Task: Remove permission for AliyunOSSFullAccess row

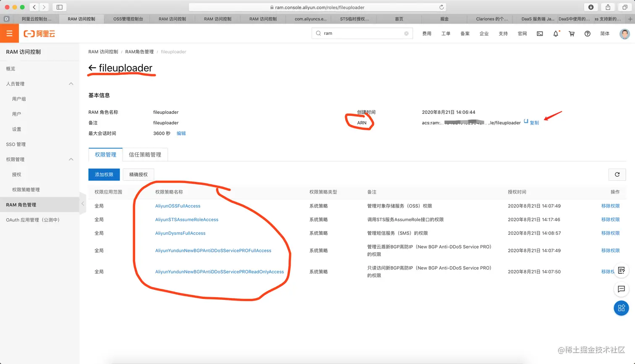Action: coord(610,206)
